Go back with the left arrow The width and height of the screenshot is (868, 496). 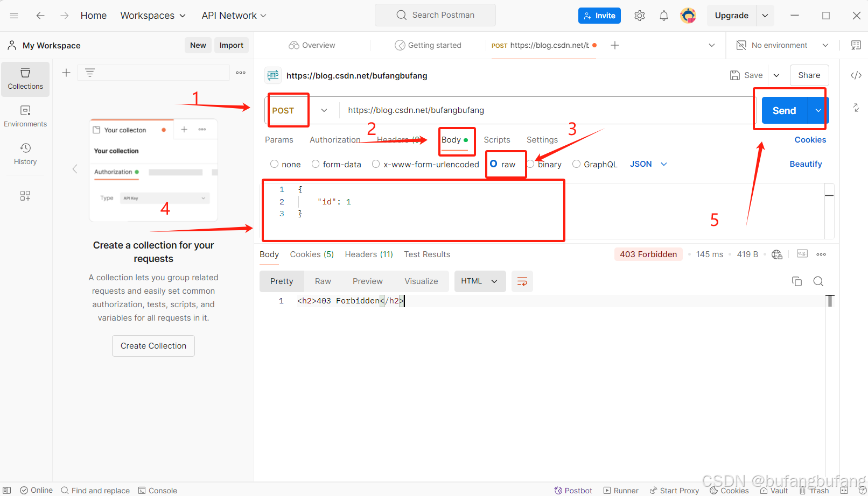click(40, 16)
